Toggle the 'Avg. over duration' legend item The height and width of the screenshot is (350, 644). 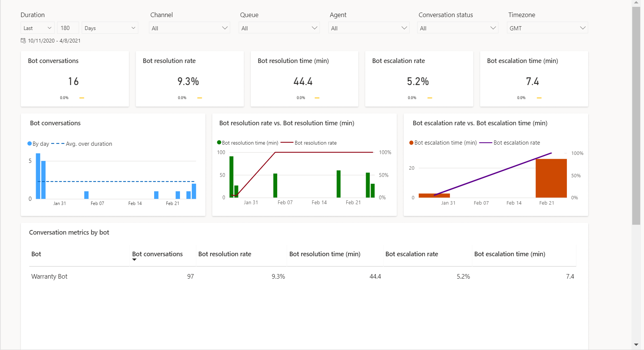pos(89,143)
